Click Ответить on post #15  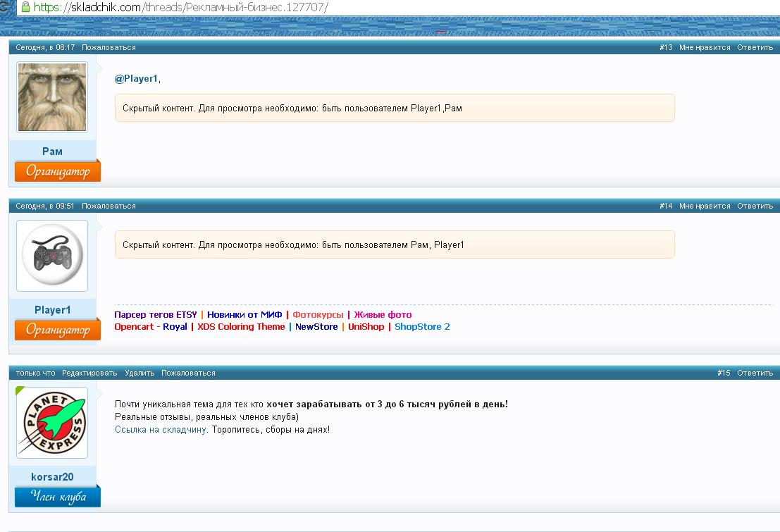[755, 373]
